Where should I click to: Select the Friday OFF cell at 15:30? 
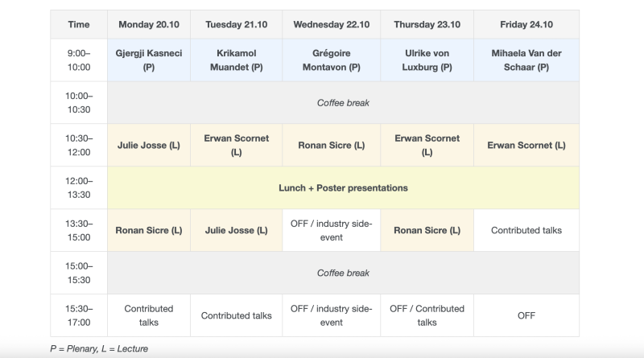pos(526,315)
